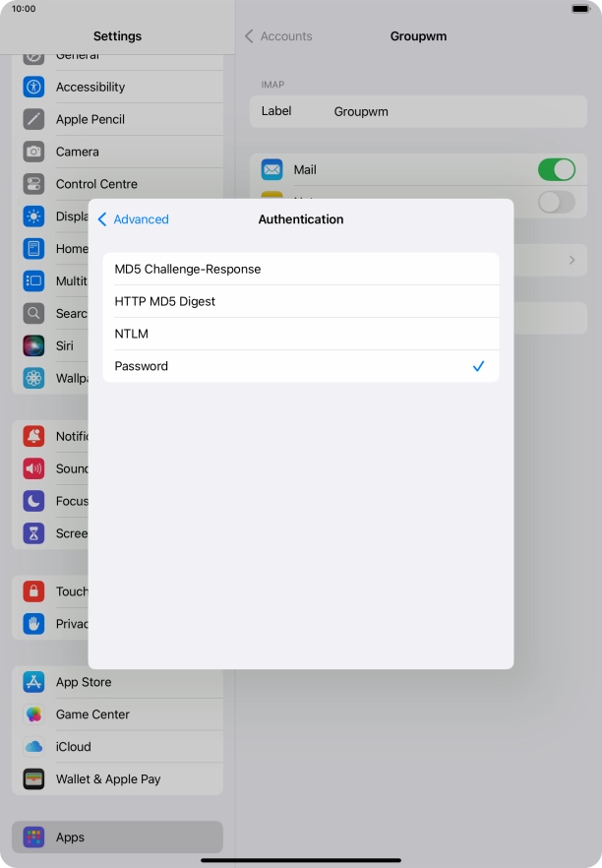Tap the Apple Pencil icon
The width and height of the screenshot is (602, 868).
[34, 119]
